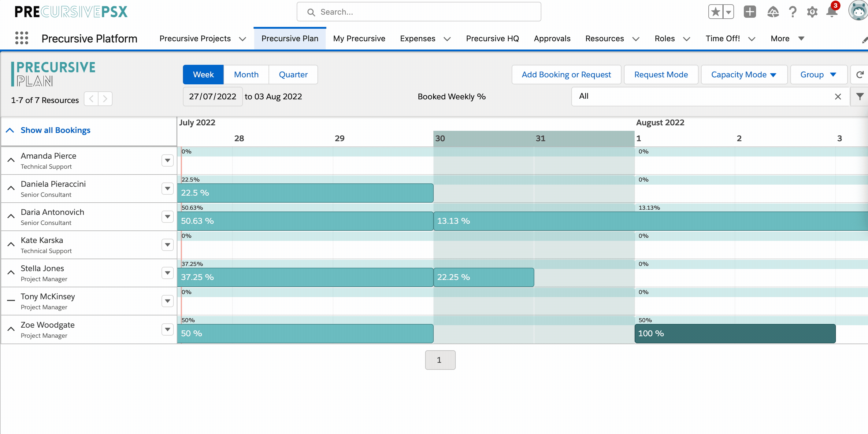Screen dimensions: 868x434
Task: Click Daria's 50.63 % booking bar
Action: [305, 221]
